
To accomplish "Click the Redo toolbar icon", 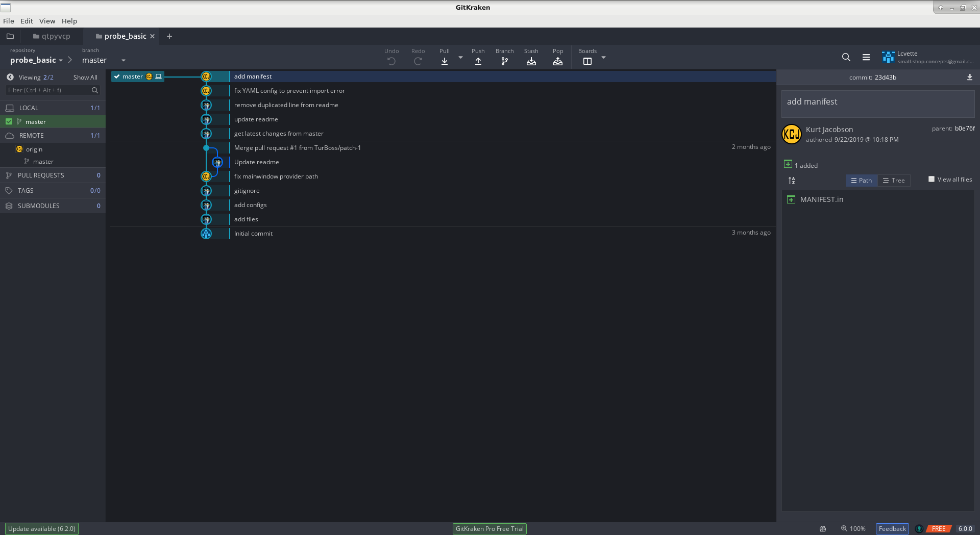I will (x=418, y=61).
